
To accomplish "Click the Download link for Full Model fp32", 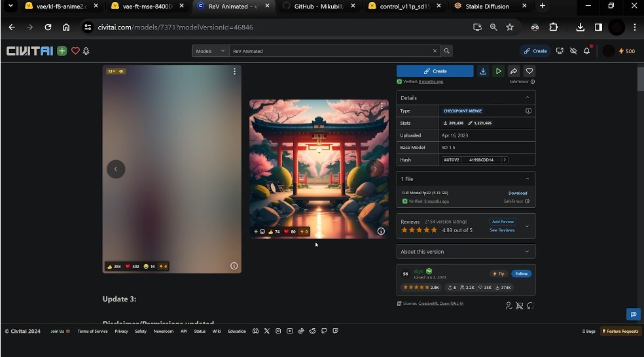I will [x=518, y=193].
